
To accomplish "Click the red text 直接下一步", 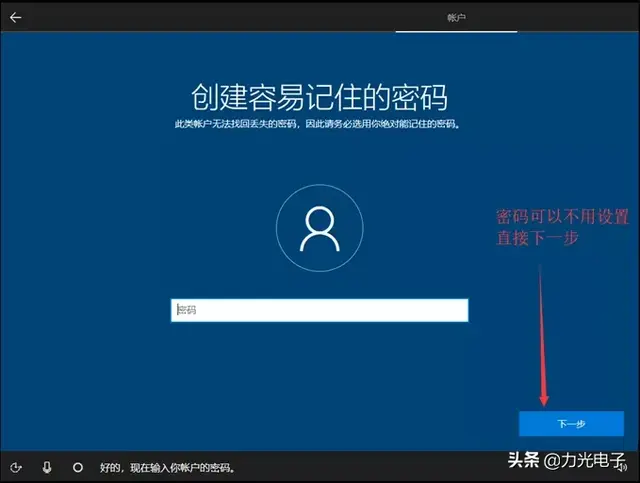I will (537, 238).
